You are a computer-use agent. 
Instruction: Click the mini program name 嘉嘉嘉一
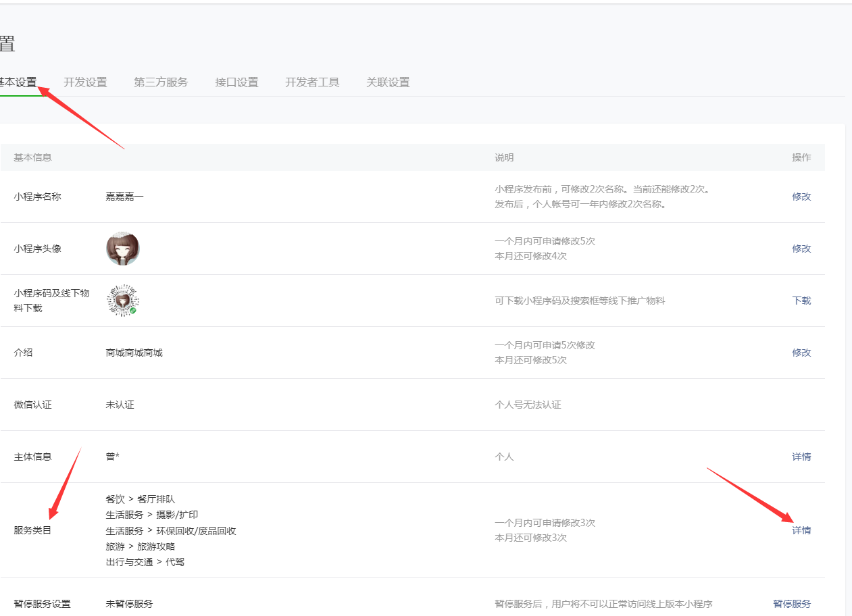click(124, 197)
